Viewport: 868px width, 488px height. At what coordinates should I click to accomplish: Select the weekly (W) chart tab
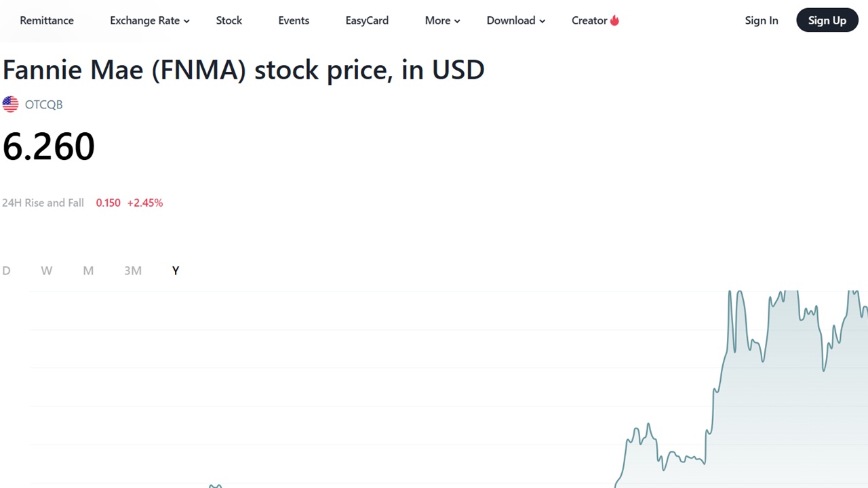[46, 270]
